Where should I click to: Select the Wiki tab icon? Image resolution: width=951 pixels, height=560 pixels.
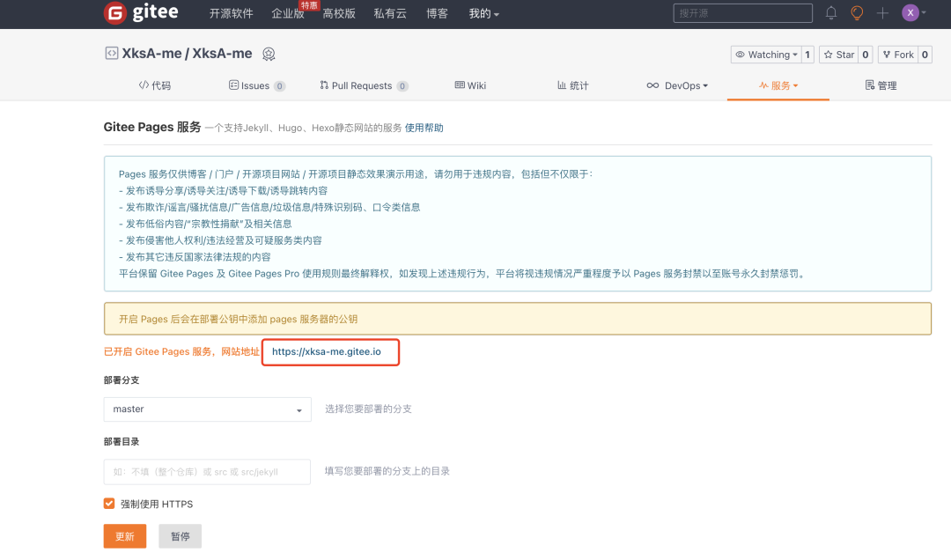coord(461,85)
